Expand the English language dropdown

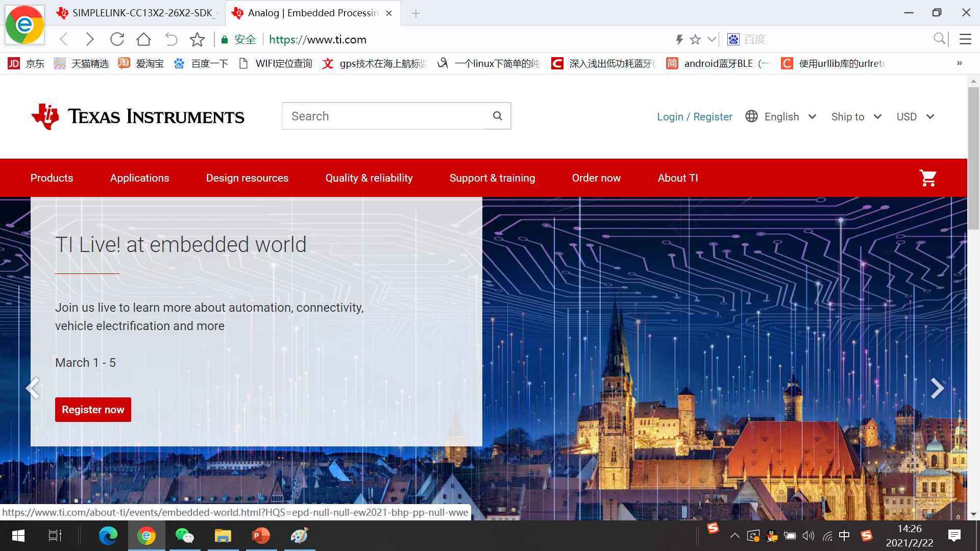pyautogui.click(x=781, y=117)
